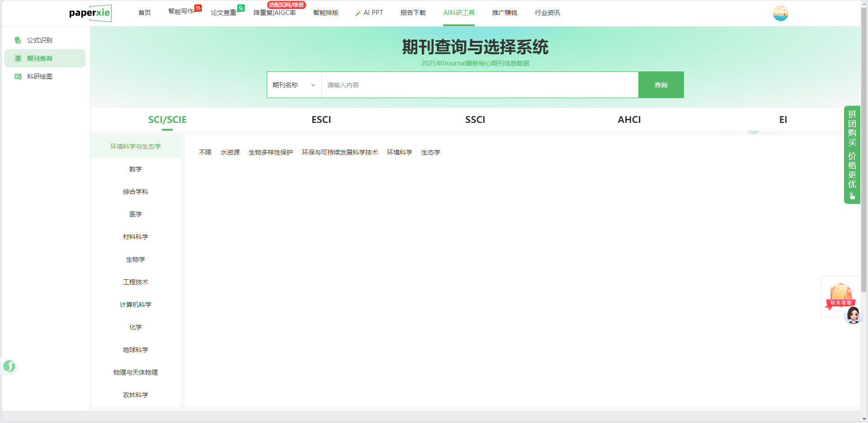Click the paperxie logo
Screen dimensions: 868x423
click(x=90, y=13)
